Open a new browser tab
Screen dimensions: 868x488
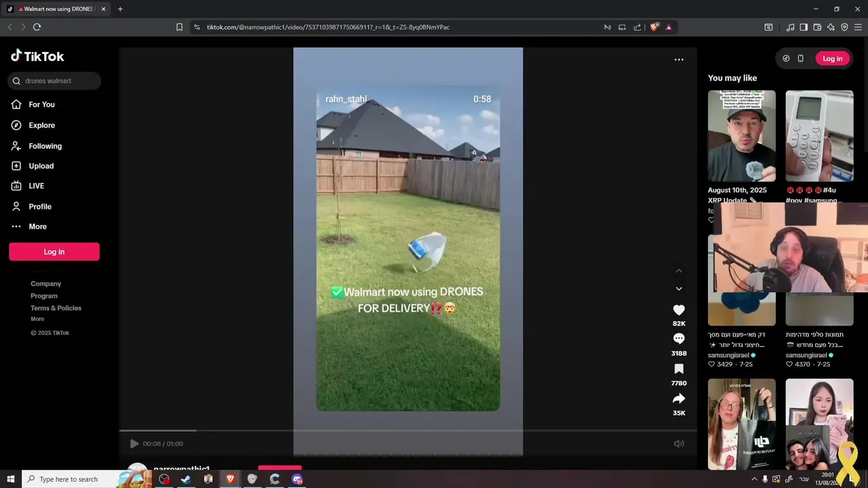point(120,9)
